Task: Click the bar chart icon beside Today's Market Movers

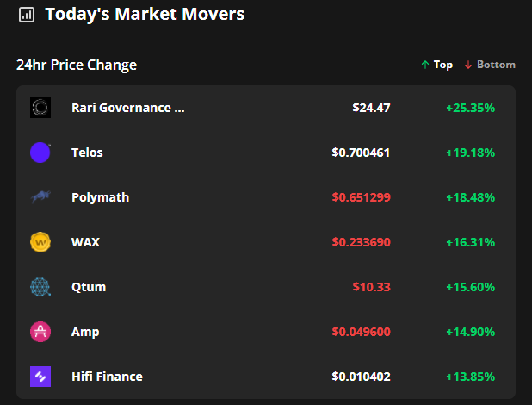Action: tap(27, 15)
